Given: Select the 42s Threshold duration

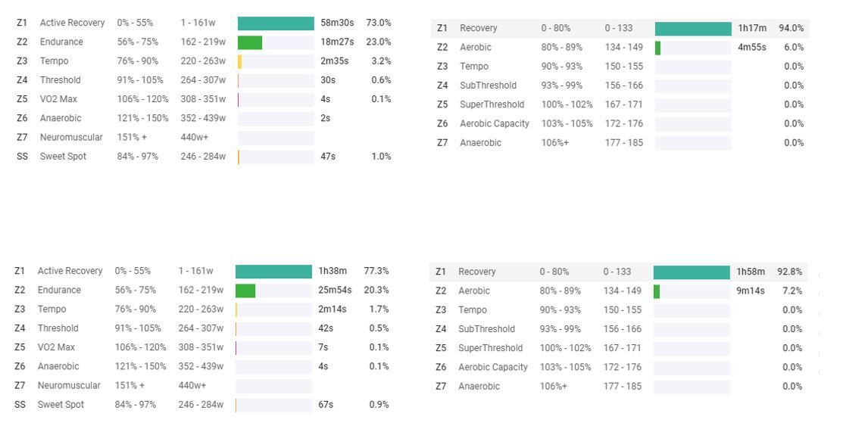Looking at the screenshot, I should 326,328.
